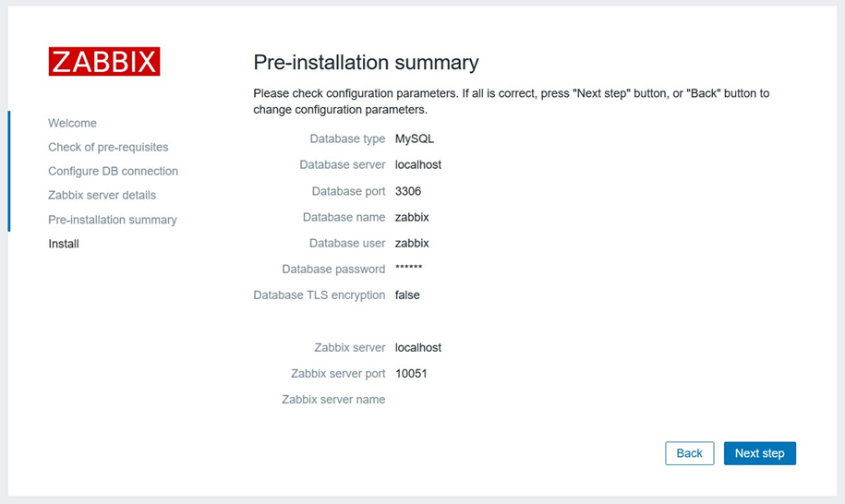Select the Welcome step in sidebar
The image size is (845, 504).
(x=72, y=123)
